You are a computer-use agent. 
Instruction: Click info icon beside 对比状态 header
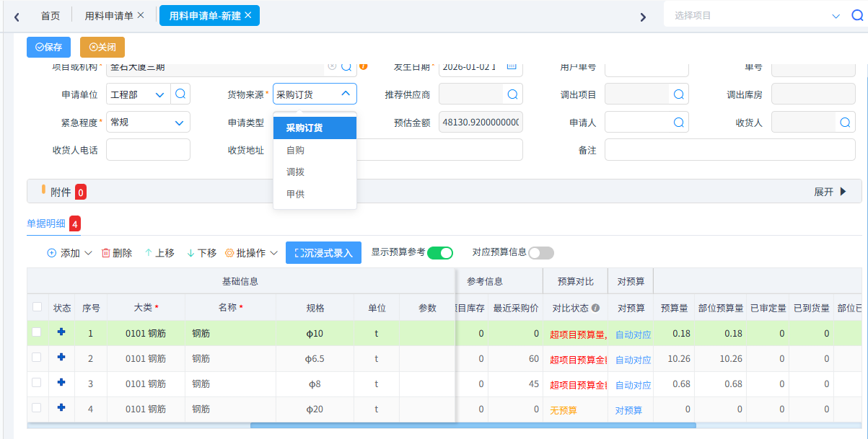(x=596, y=308)
